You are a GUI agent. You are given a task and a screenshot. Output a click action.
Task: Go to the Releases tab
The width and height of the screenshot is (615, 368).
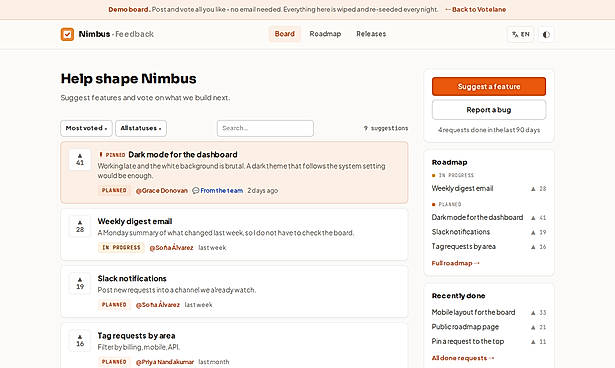click(371, 34)
